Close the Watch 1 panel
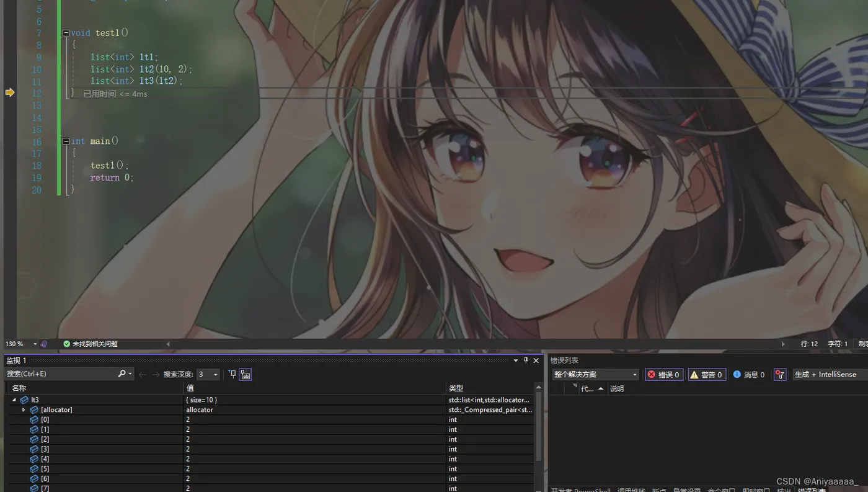The image size is (868, 492). pyautogui.click(x=536, y=360)
